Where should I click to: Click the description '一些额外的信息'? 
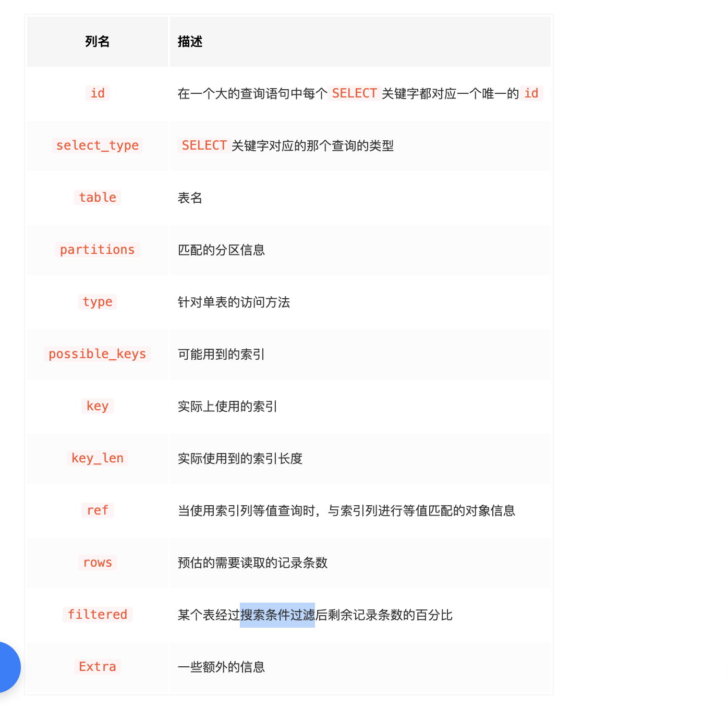click(x=221, y=667)
